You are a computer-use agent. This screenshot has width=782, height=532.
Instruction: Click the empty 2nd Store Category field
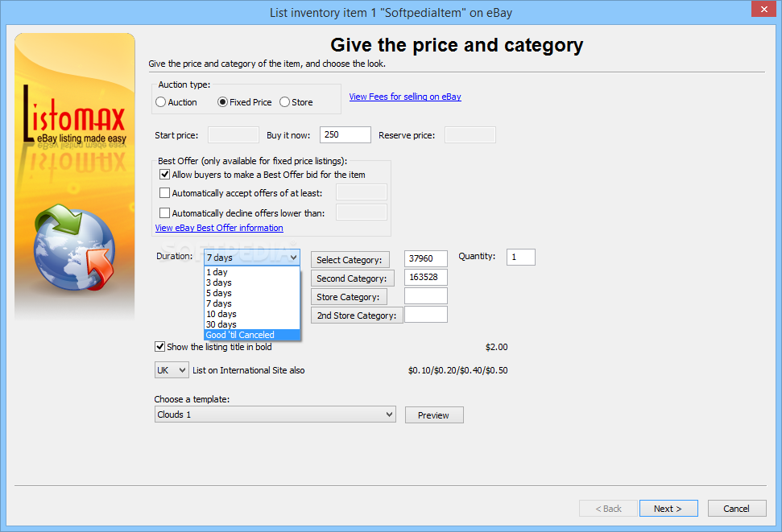point(426,314)
